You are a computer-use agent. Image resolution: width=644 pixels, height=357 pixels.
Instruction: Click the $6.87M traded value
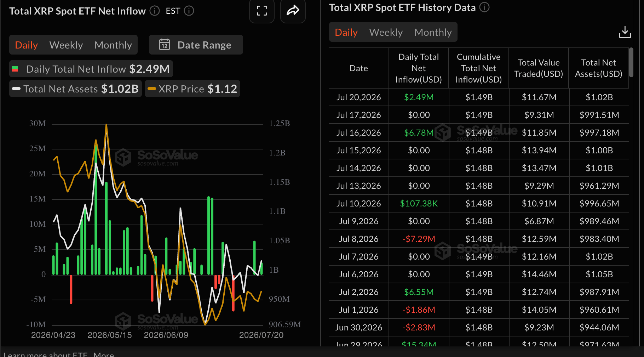coord(539,221)
